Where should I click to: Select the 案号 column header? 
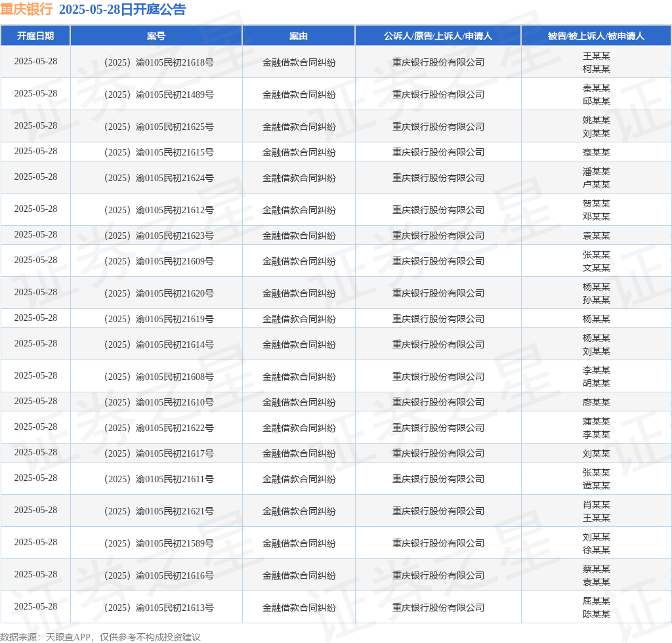pos(156,36)
